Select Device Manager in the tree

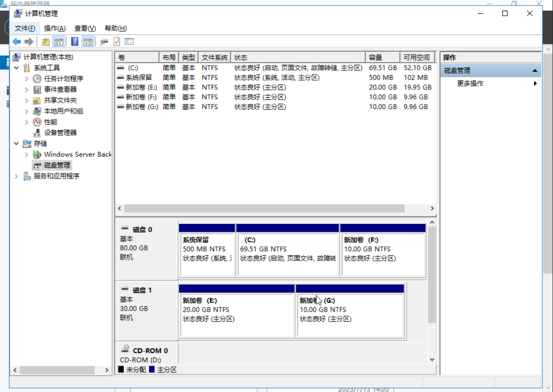(x=60, y=133)
